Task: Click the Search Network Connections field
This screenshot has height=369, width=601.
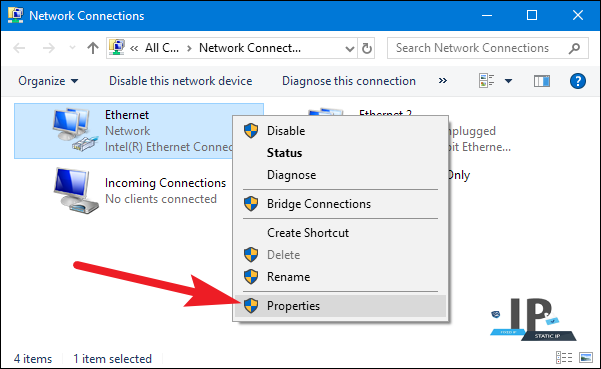Action: [488, 48]
